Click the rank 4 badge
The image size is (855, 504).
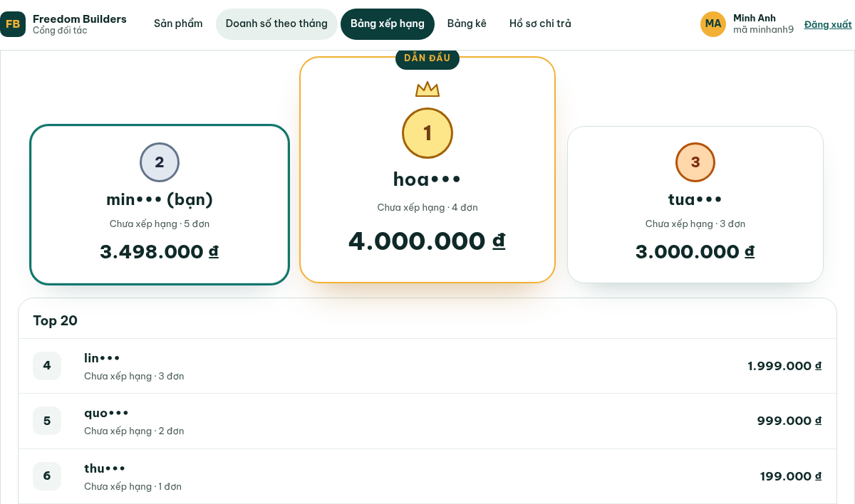[x=47, y=366]
